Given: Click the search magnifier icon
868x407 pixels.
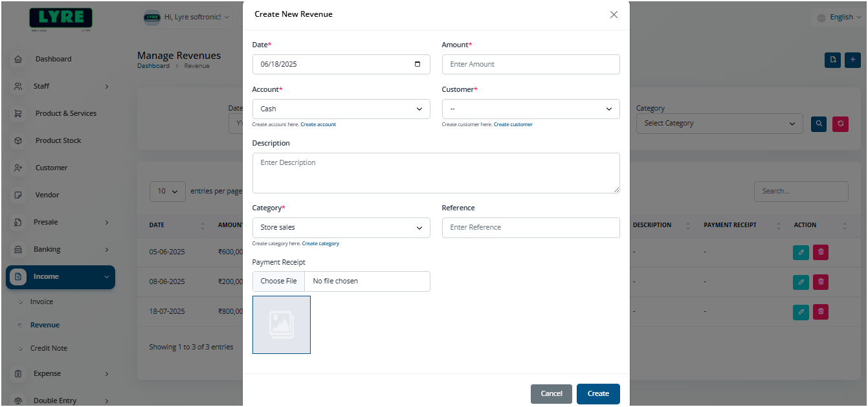Looking at the screenshot, I should point(818,124).
